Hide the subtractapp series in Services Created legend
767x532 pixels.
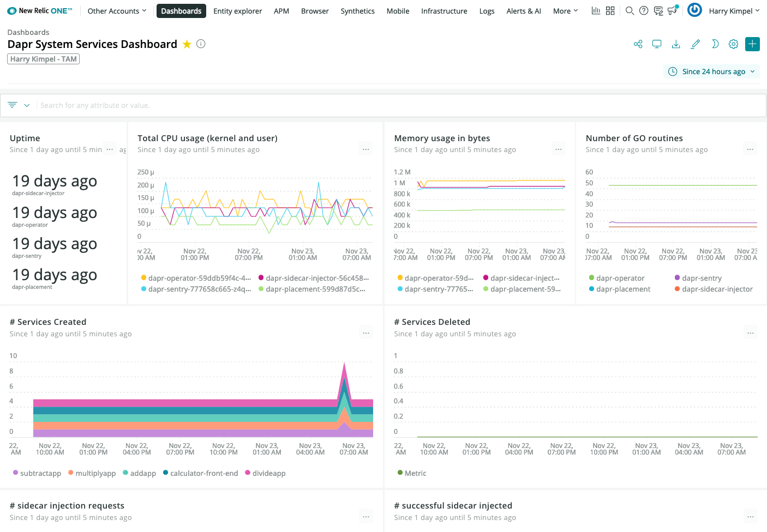[37, 473]
